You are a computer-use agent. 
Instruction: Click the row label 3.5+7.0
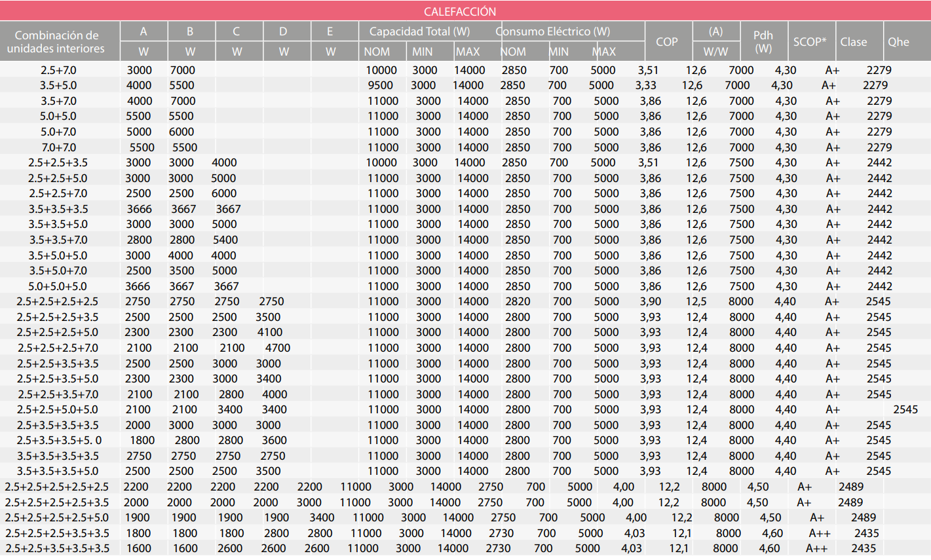[x=58, y=101]
